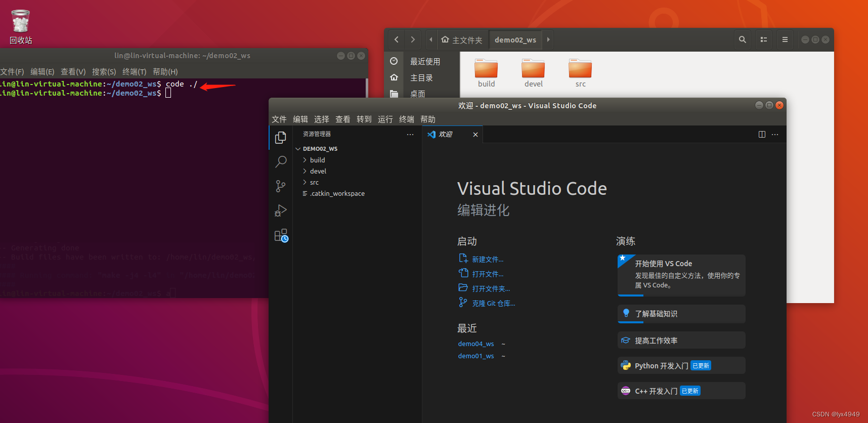This screenshot has height=423, width=868.
Task: Open terminal 文件(F) menu
Action: pos(12,72)
